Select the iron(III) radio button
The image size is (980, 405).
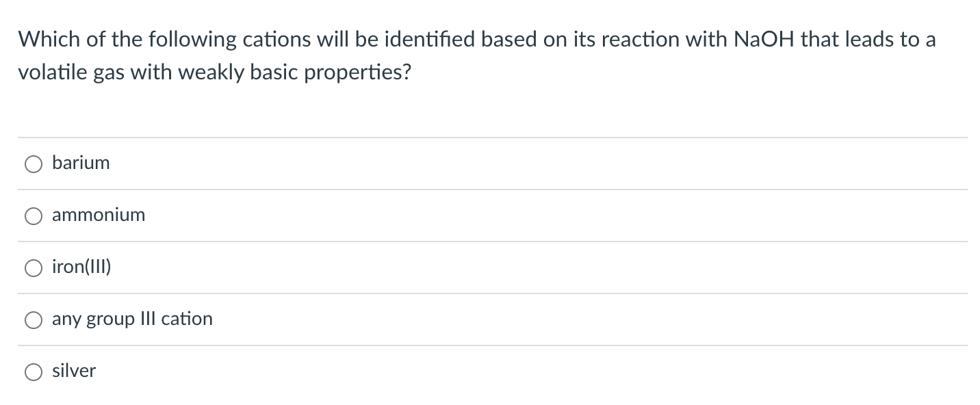pos(33,267)
